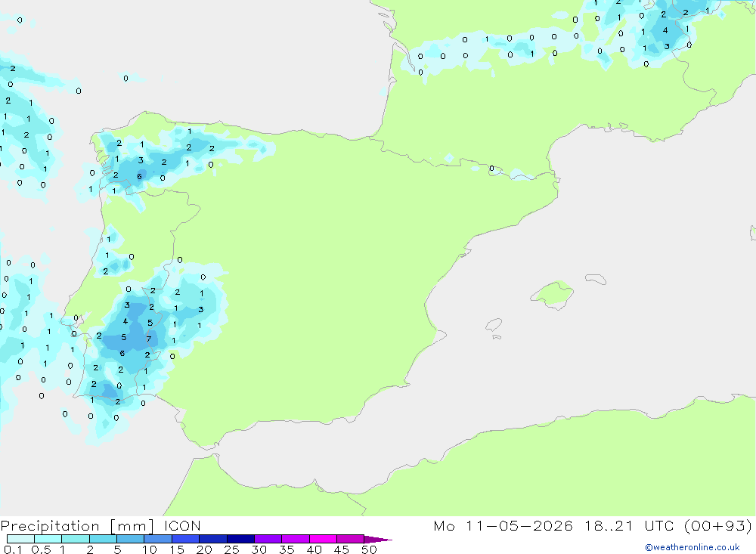The width and height of the screenshot is (756, 554).
Task: Click the 'Mo' weekday abbreviation in the caption
Action: tap(444, 526)
